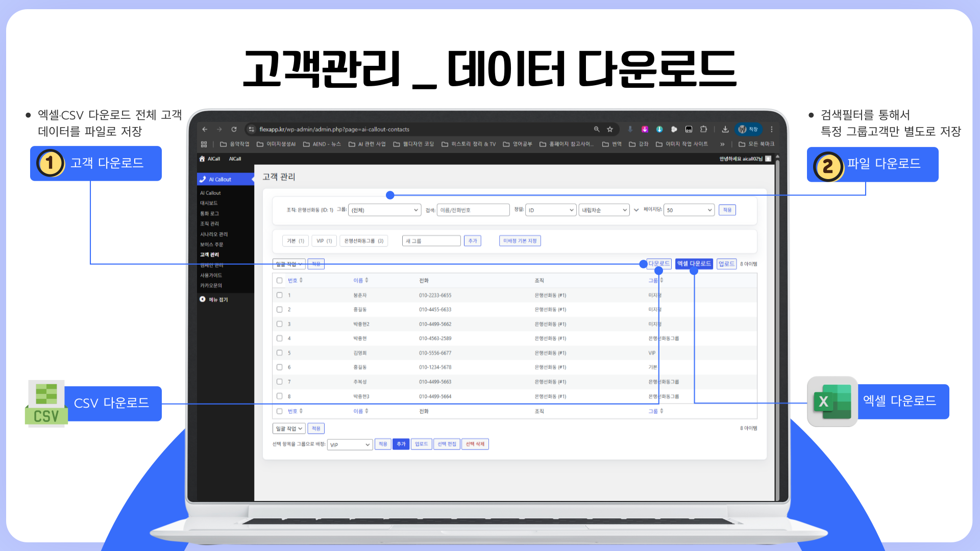Collapse the sidebar with 메뉴 접기 icon
980x551 pixels.
(x=203, y=299)
